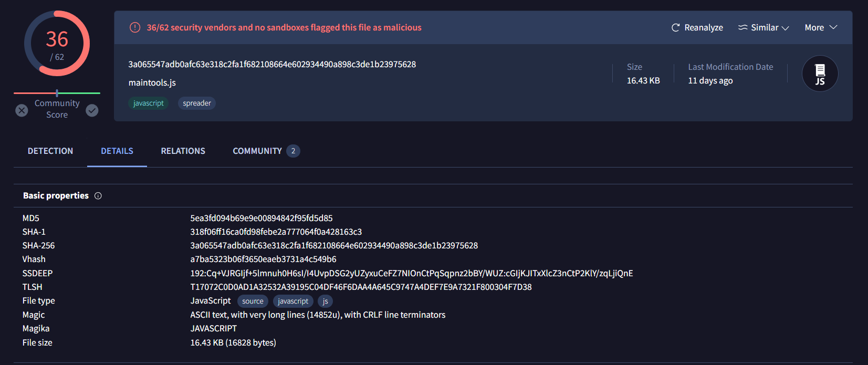Click the javascript tag under the filename

point(148,103)
